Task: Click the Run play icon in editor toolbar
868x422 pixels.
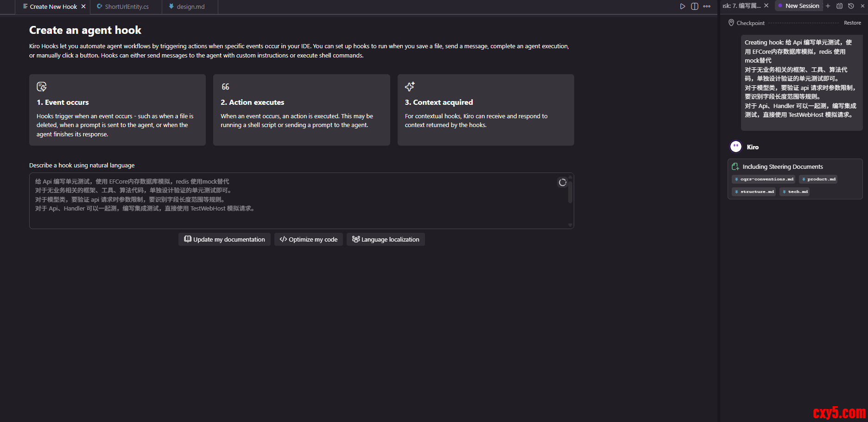Action: pos(682,6)
